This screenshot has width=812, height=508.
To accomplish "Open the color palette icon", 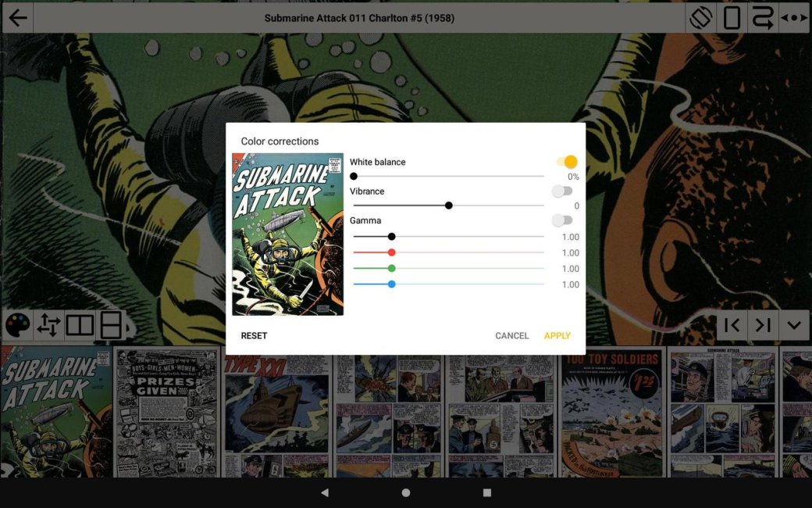I will click(18, 325).
